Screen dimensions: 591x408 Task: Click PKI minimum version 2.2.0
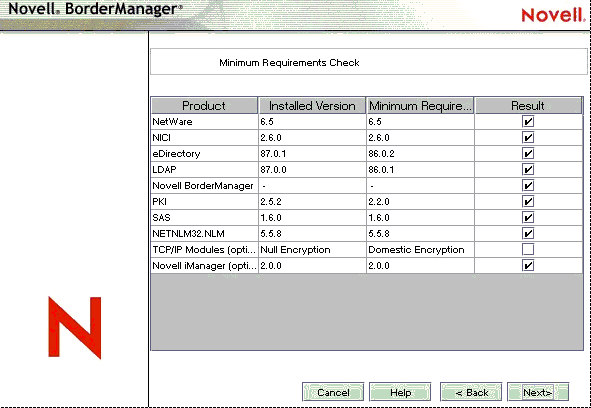(x=379, y=202)
